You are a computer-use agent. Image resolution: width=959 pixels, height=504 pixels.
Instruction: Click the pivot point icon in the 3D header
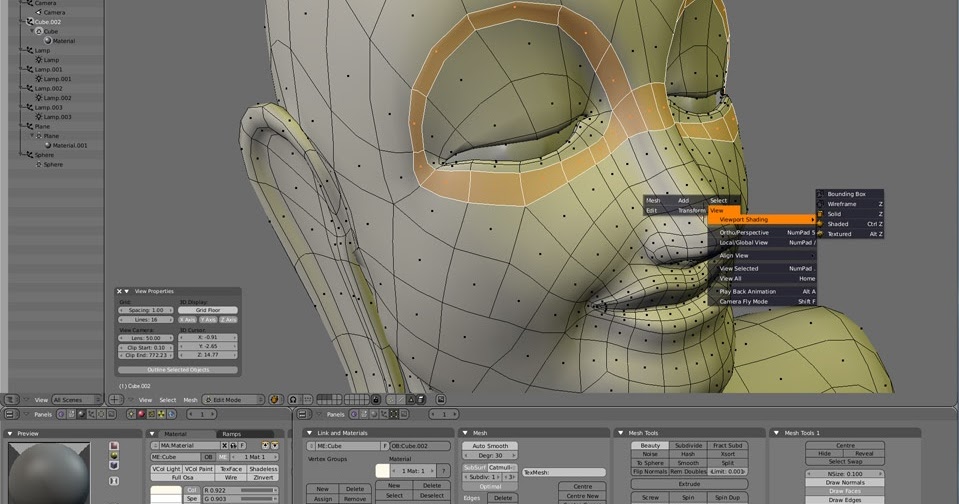(x=294, y=399)
